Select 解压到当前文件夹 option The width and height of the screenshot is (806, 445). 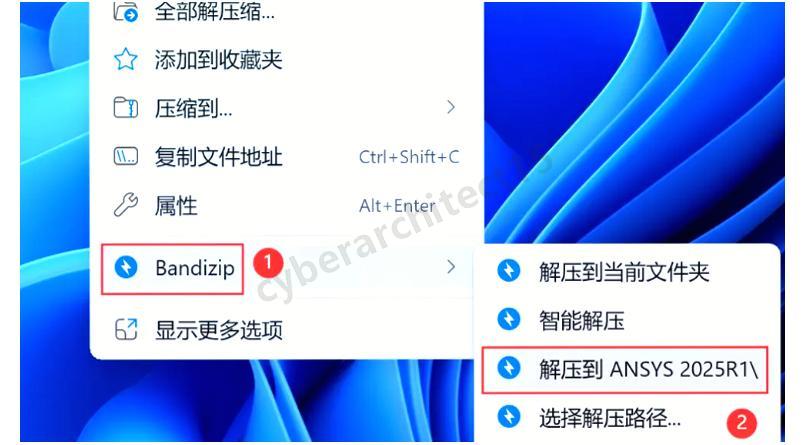coord(626,271)
